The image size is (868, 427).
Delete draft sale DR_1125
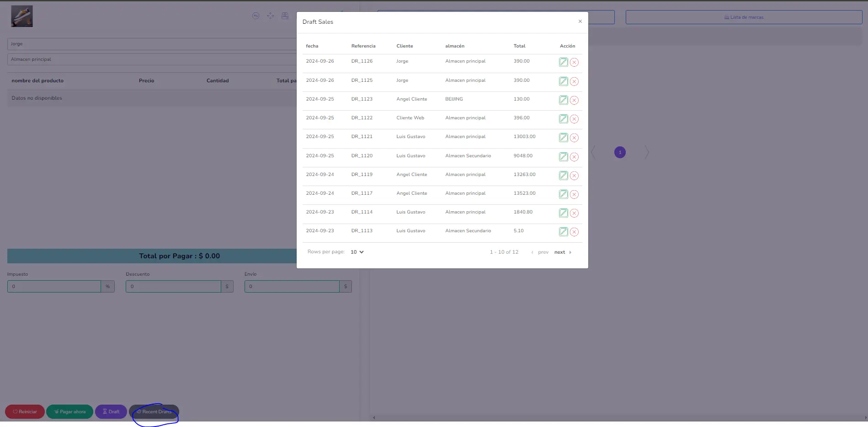tap(574, 81)
